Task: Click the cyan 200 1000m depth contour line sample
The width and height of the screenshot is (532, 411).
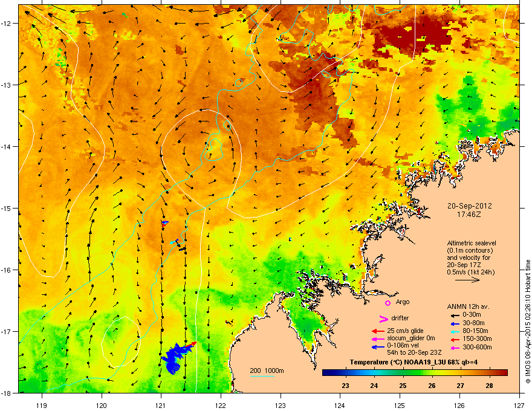Action: click(262, 376)
